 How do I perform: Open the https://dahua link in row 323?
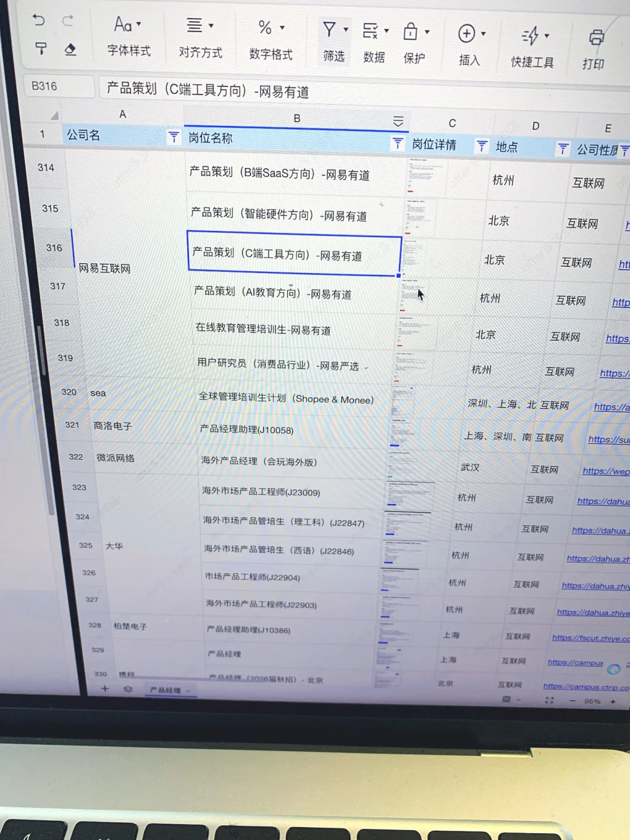603,501
